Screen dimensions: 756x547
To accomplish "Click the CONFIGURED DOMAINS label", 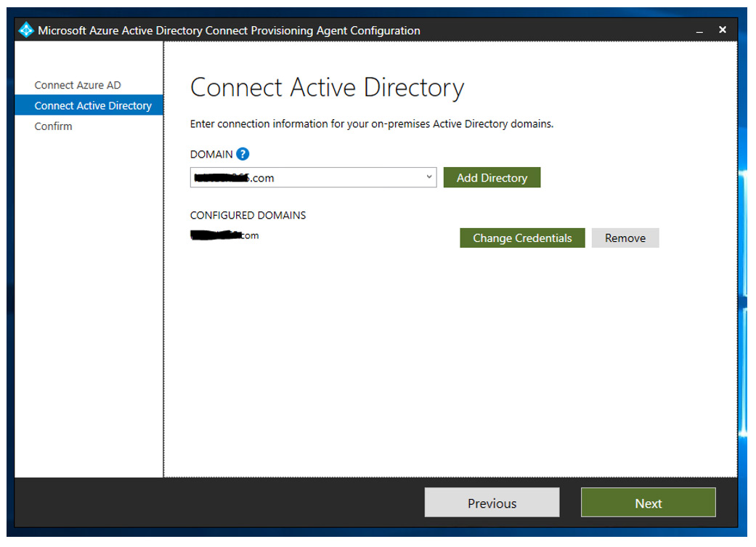I will [x=248, y=215].
